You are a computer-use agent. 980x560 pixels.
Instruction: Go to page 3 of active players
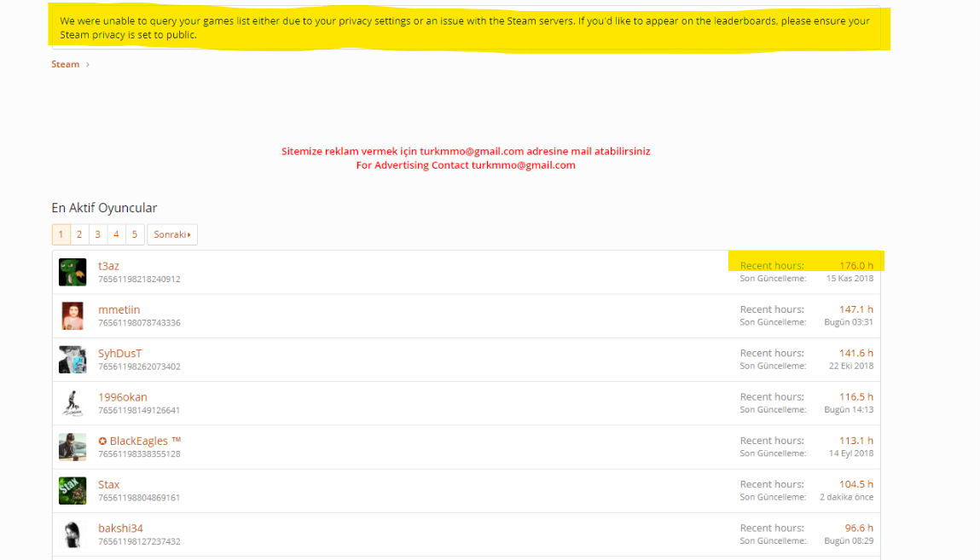click(97, 234)
